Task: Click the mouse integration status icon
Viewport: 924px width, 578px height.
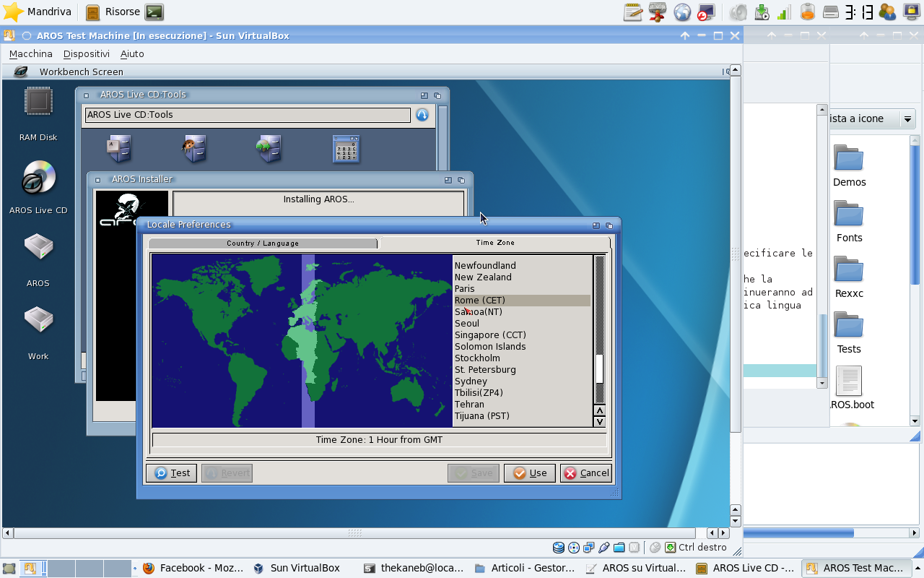Action: (x=655, y=548)
